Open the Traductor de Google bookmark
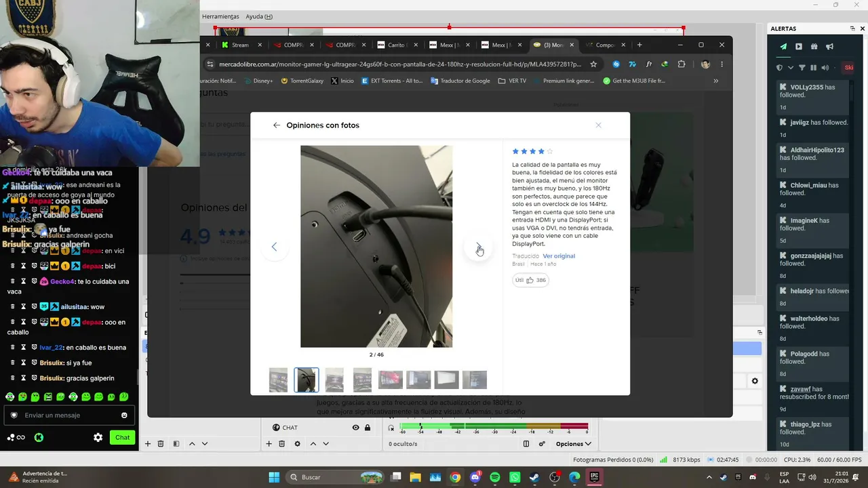 click(x=459, y=81)
